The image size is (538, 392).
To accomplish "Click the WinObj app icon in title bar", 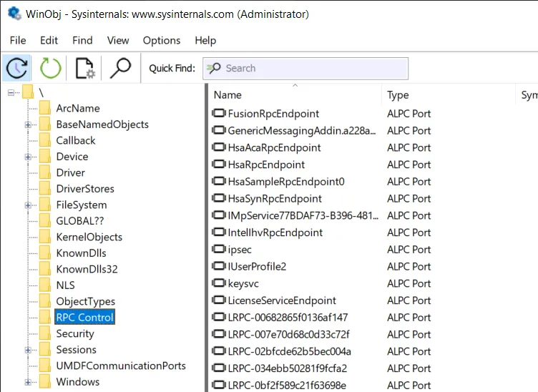I will click(14, 14).
